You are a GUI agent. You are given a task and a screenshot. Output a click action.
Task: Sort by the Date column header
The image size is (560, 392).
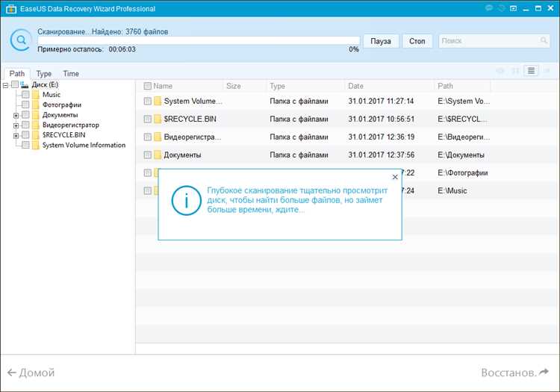point(355,86)
